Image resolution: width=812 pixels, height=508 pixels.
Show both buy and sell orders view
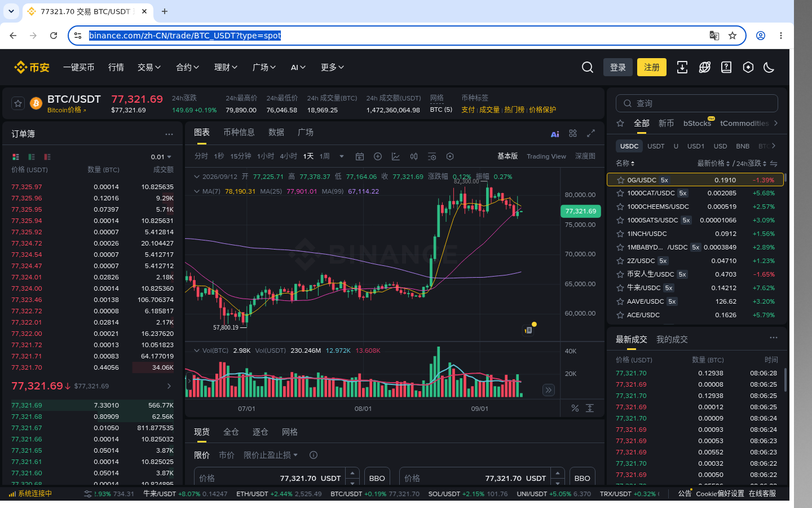tap(16, 157)
